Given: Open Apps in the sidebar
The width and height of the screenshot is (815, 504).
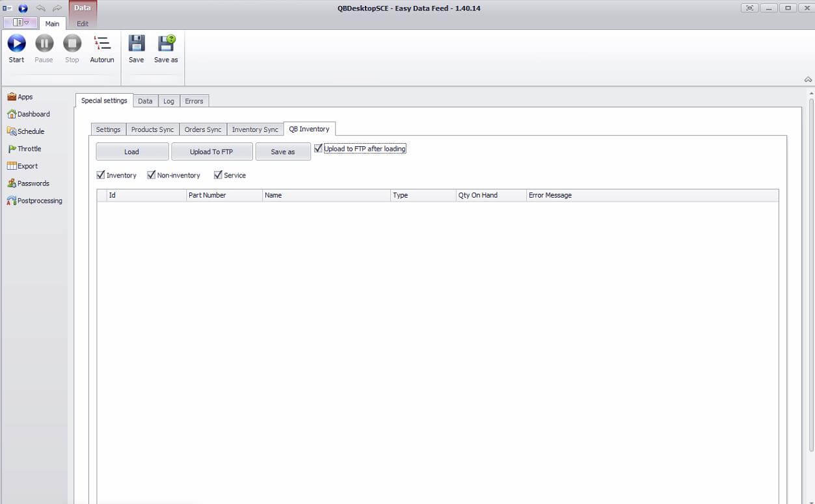Looking at the screenshot, I should pos(20,97).
